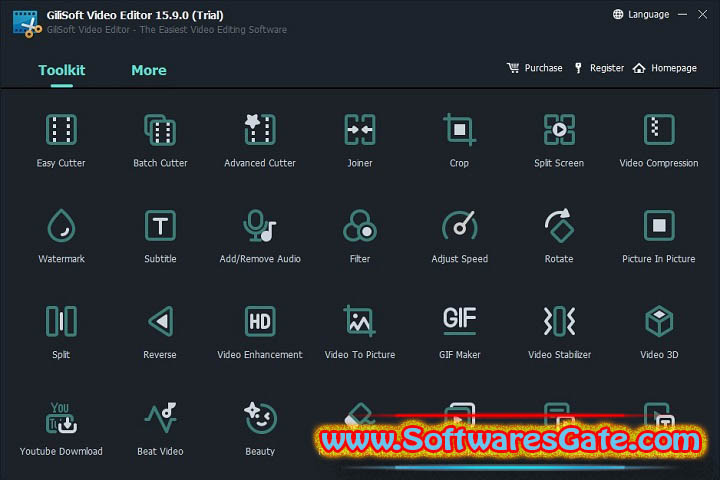Image resolution: width=720 pixels, height=480 pixels.
Task: Select the Video Stabilizer tool
Action: 559,333
